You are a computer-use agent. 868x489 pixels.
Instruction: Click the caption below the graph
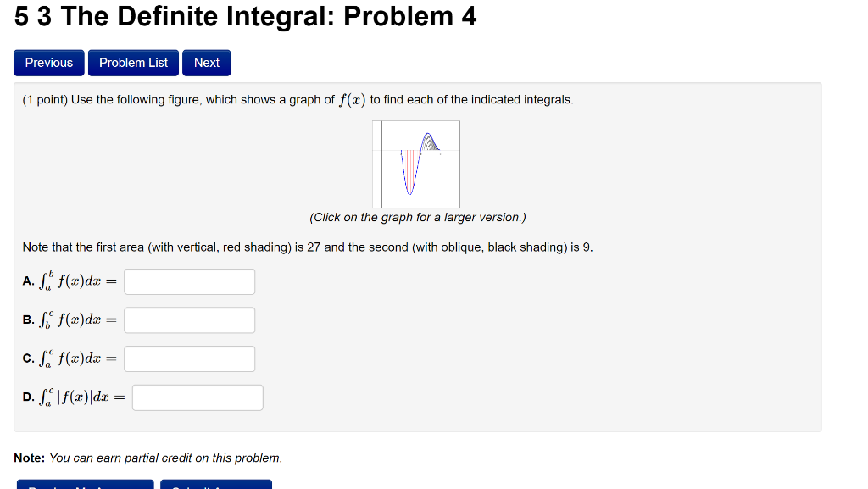pos(416,217)
